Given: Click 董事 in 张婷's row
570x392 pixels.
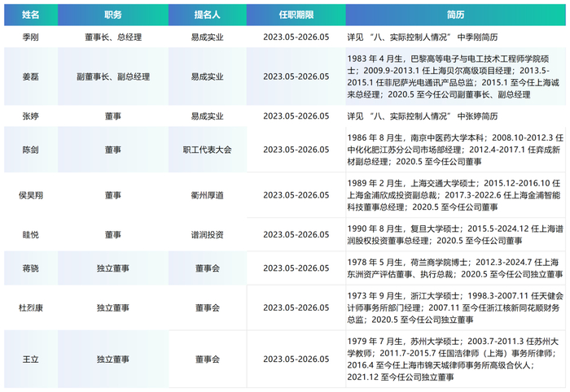Looking at the screenshot, I should 113,116.
